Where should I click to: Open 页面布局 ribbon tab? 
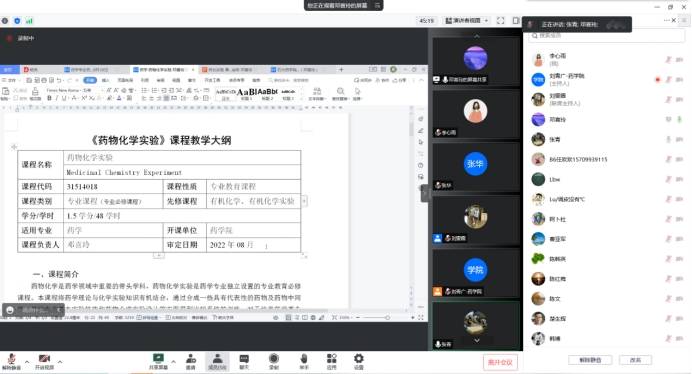[x=125, y=80]
